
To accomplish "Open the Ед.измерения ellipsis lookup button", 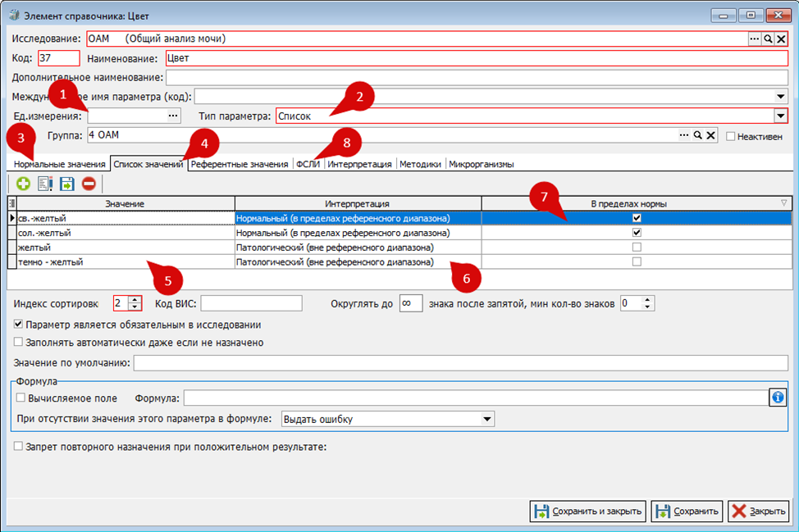I will pos(173,116).
